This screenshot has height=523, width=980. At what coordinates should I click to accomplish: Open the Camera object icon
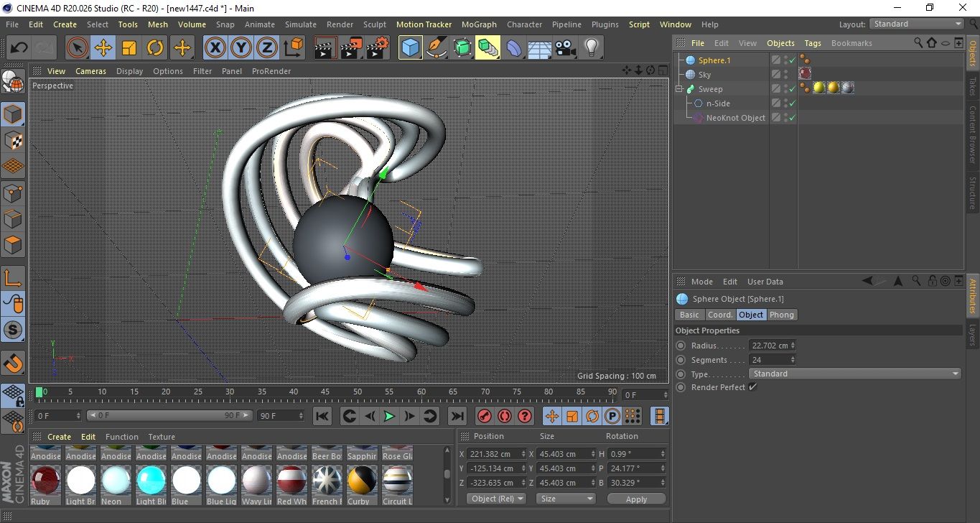pos(566,48)
